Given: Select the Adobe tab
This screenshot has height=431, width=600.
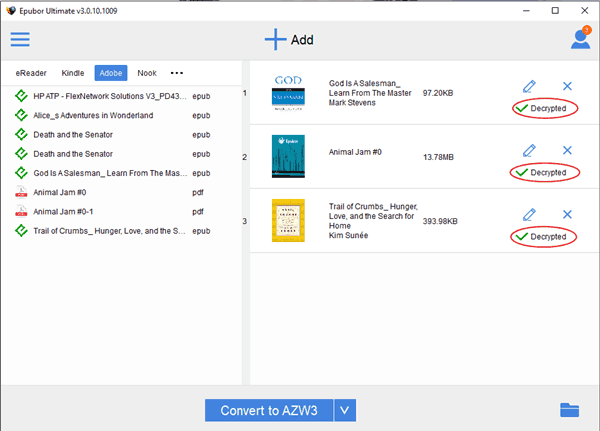Looking at the screenshot, I should click(111, 73).
